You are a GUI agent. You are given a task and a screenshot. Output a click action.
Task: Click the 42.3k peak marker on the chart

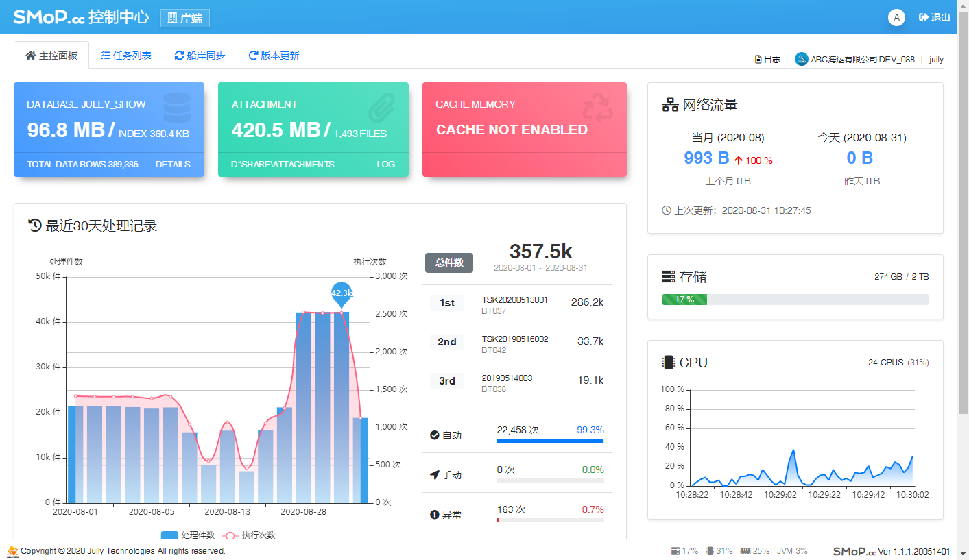pyautogui.click(x=342, y=293)
